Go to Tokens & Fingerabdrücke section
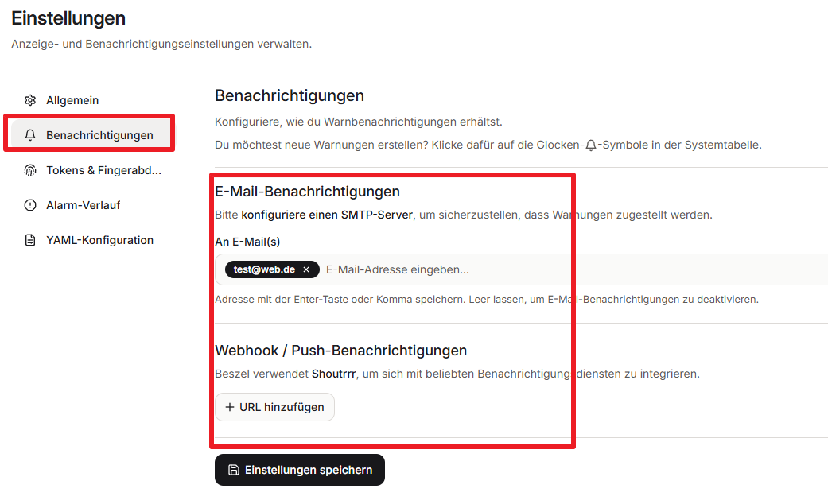Image resolution: width=828 pixels, height=504 pixels. click(x=103, y=170)
